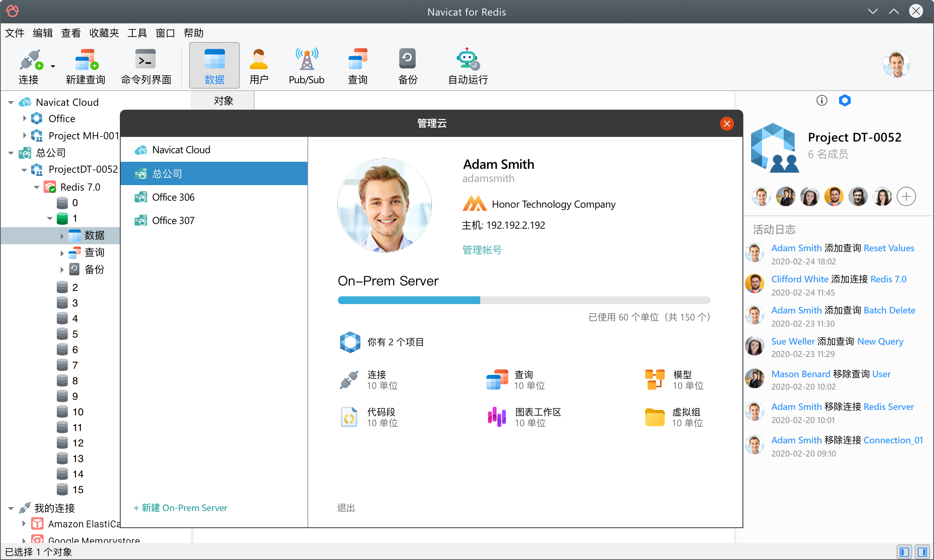The image size is (934, 560).
Task: Open the Automation (自动运行) tool
Action: tap(468, 66)
